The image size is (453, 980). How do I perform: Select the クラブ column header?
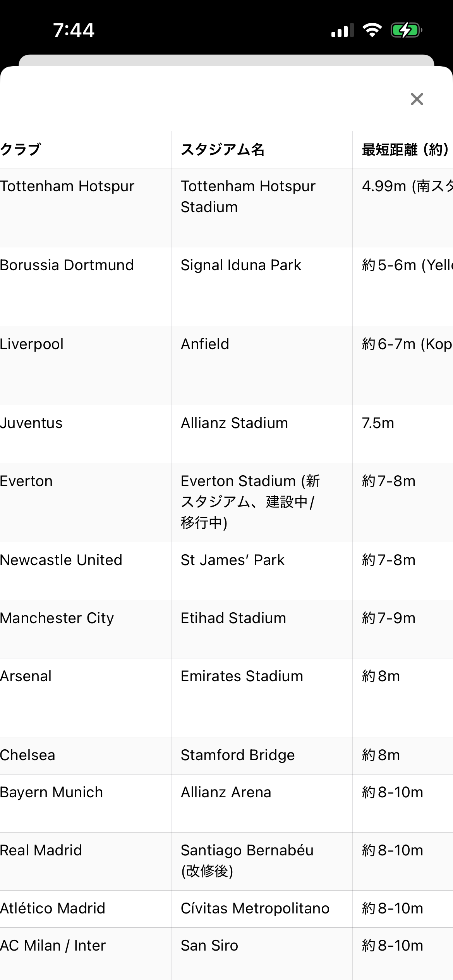[x=21, y=149]
